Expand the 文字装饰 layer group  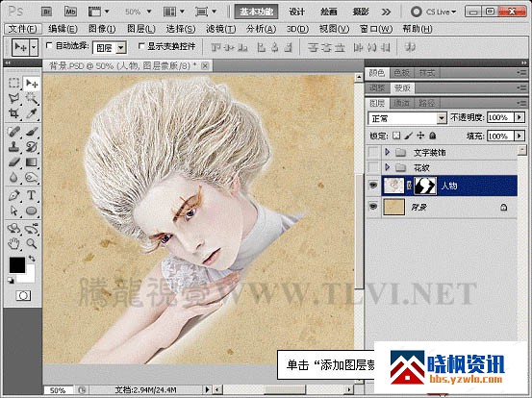coord(387,152)
